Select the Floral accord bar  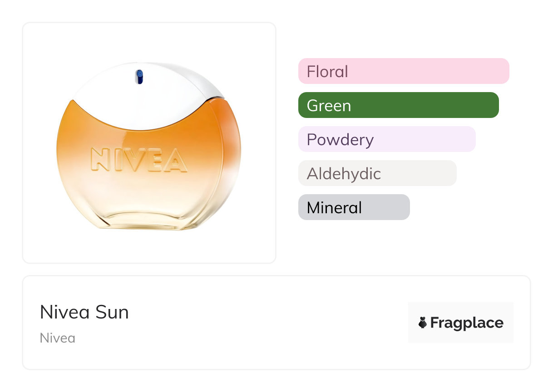pos(404,71)
